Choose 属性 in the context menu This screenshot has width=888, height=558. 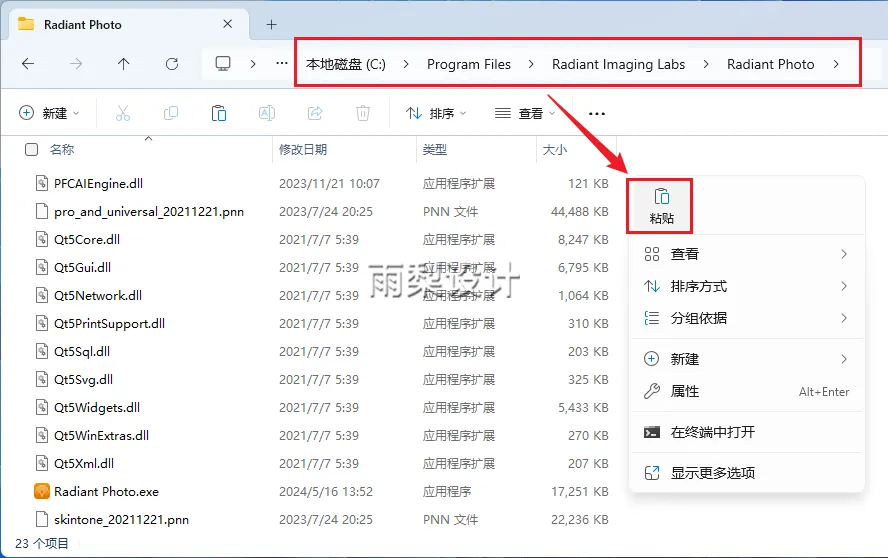[x=746, y=391]
